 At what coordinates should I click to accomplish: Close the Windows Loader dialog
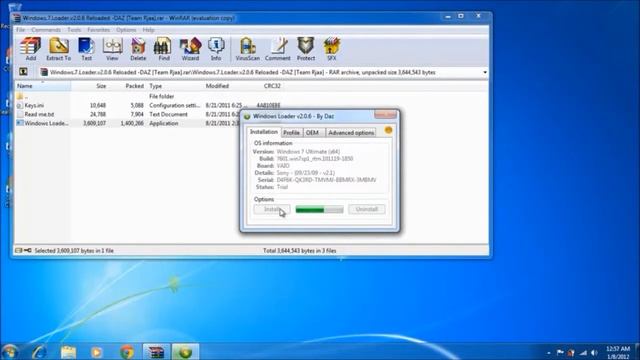tap(385, 115)
